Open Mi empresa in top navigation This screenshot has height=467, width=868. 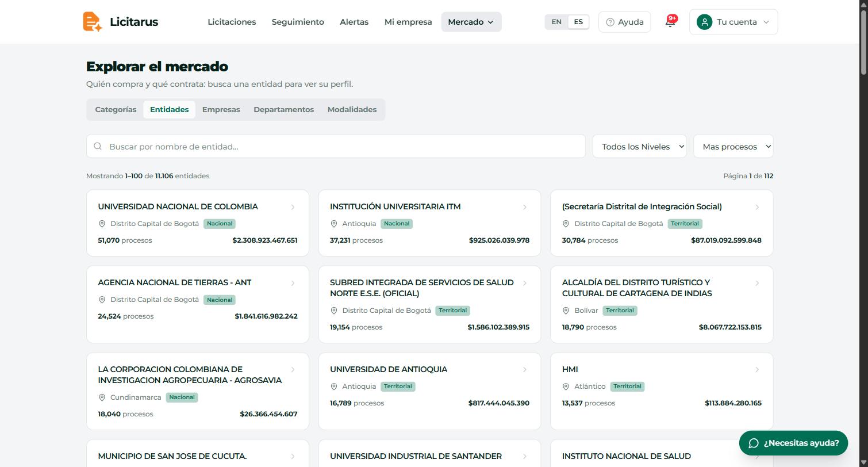[408, 22]
